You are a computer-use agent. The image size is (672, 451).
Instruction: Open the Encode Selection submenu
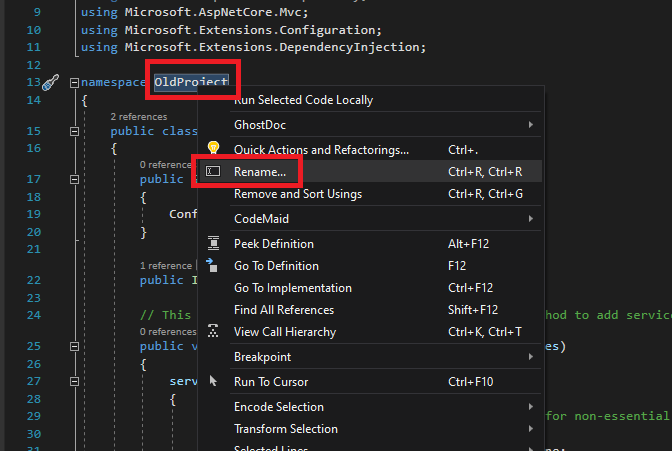pyautogui.click(x=279, y=407)
